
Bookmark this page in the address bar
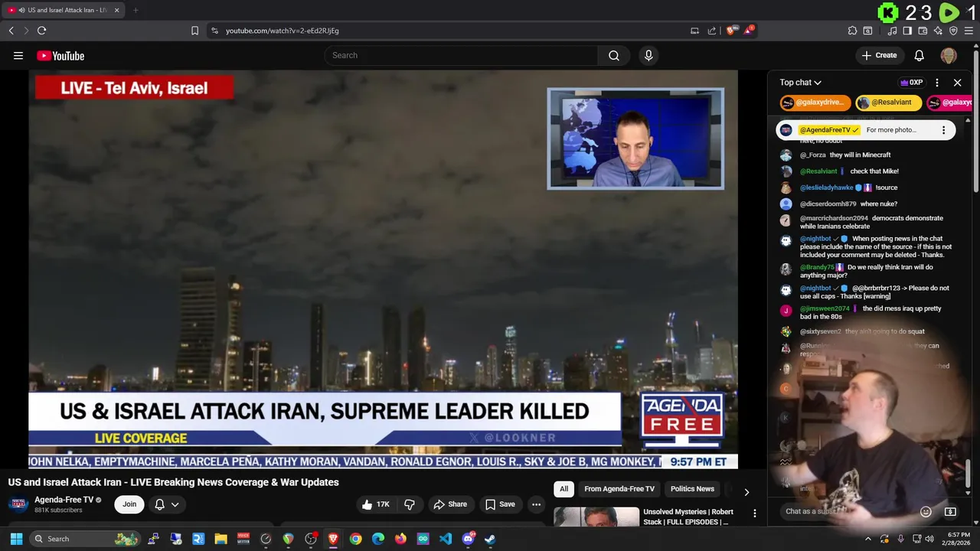(194, 31)
